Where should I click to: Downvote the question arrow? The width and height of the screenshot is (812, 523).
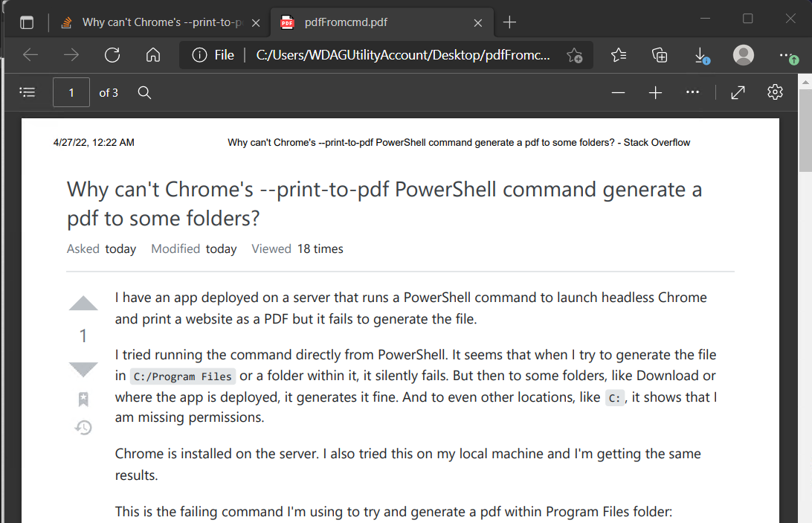pyautogui.click(x=83, y=370)
